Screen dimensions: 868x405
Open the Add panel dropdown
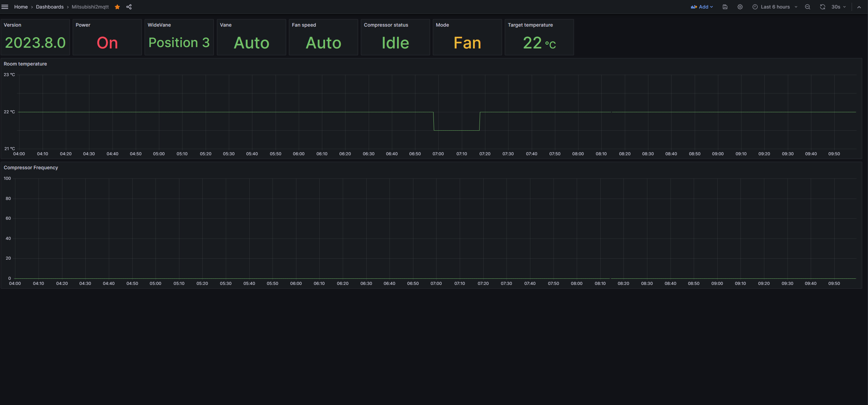point(702,7)
